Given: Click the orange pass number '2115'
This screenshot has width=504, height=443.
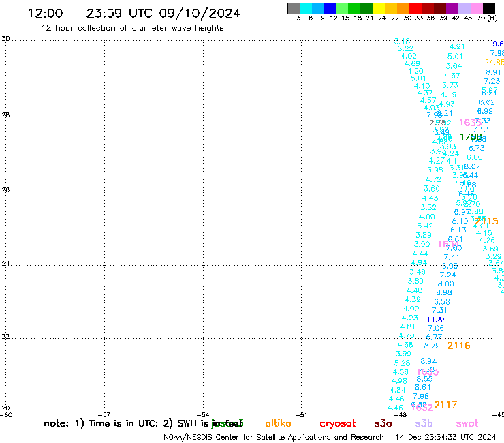Looking at the screenshot, I should 486,221.
